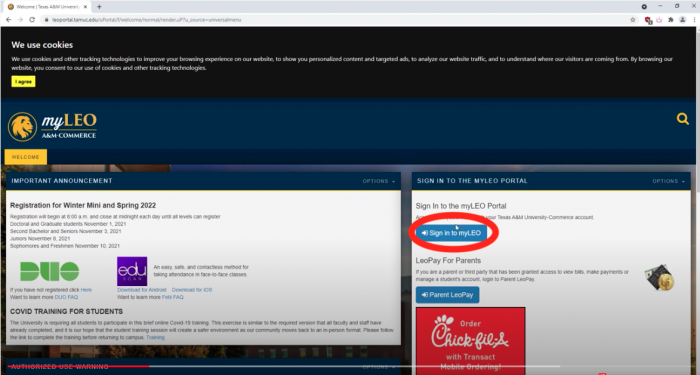Open the Download for iOS link
This screenshot has width=700, height=375.
coord(192,290)
